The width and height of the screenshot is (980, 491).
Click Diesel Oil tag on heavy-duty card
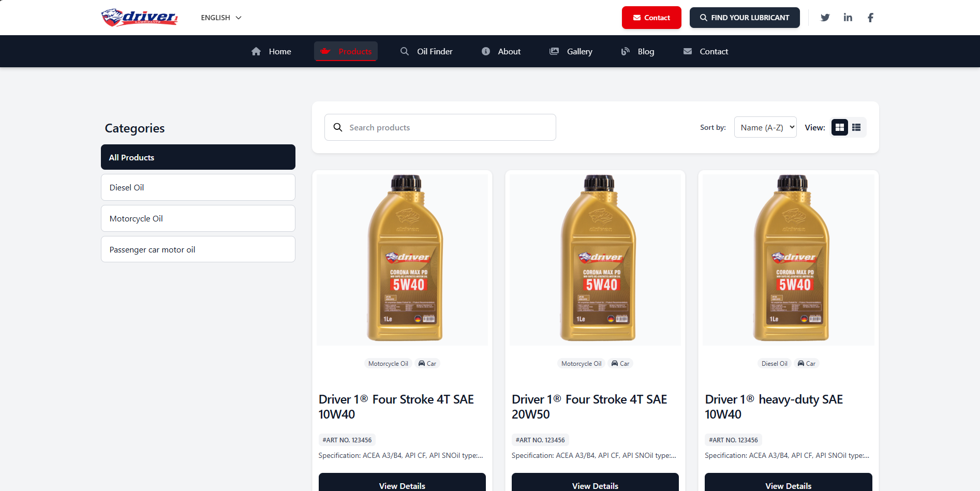(775, 364)
